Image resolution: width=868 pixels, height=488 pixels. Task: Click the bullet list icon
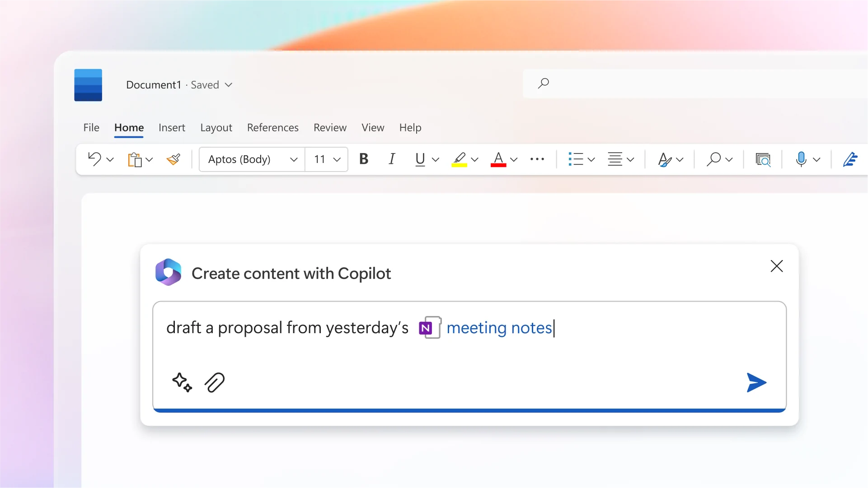(576, 159)
